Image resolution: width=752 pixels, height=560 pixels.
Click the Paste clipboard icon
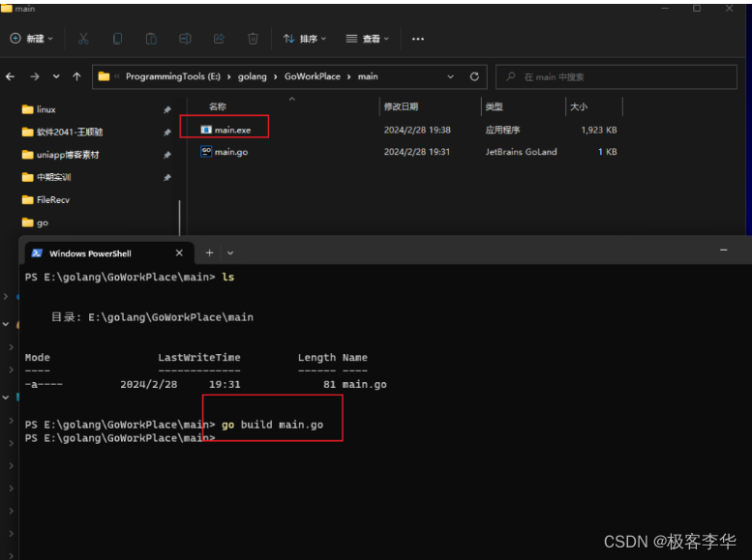151,39
